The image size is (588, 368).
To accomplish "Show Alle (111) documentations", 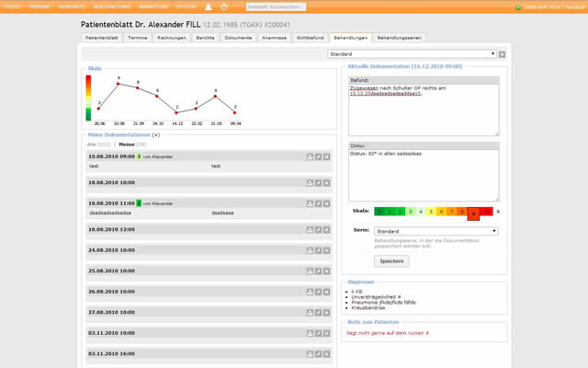I will click(98, 144).
